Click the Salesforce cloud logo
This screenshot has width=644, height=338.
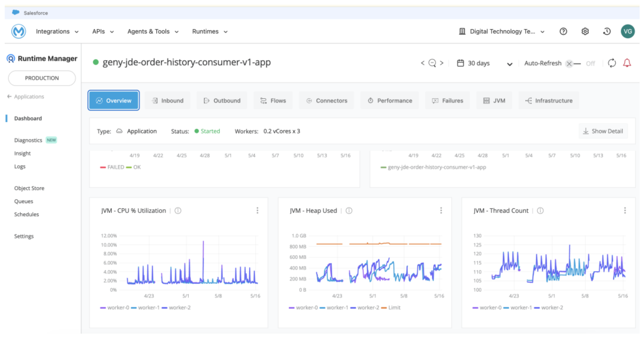(15, 13)
